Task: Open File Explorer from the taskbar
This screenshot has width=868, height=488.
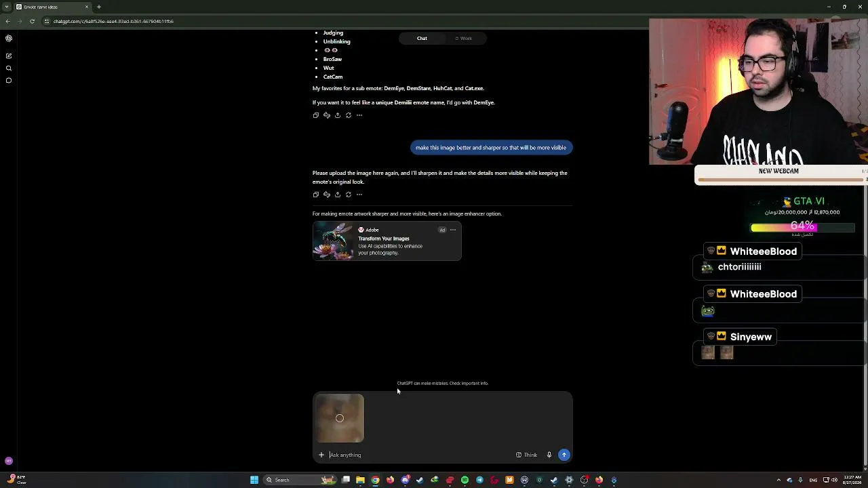Action: tap(361, 480)
